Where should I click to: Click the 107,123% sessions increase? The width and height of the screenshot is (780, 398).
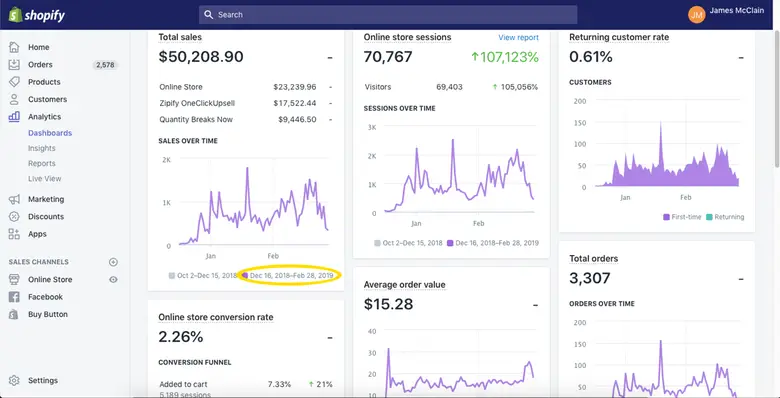pyautogui.click(x=504, y=57)
